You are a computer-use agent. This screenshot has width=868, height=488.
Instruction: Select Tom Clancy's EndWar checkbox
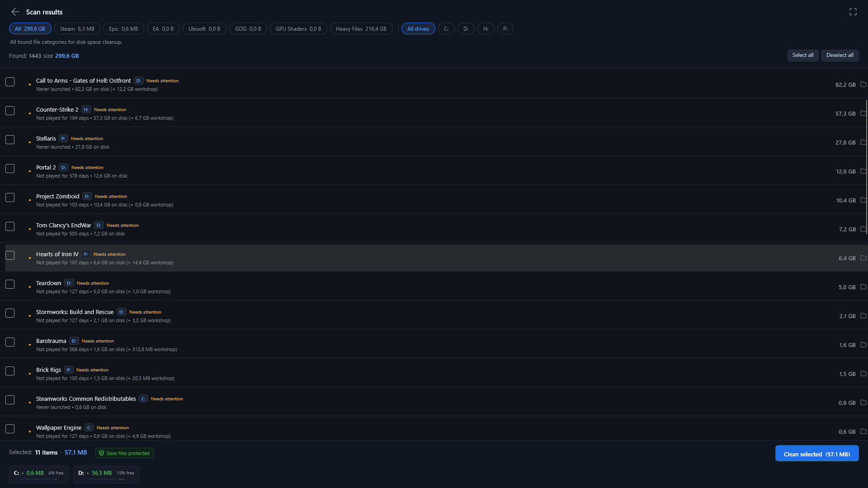(x=10, y=226)
